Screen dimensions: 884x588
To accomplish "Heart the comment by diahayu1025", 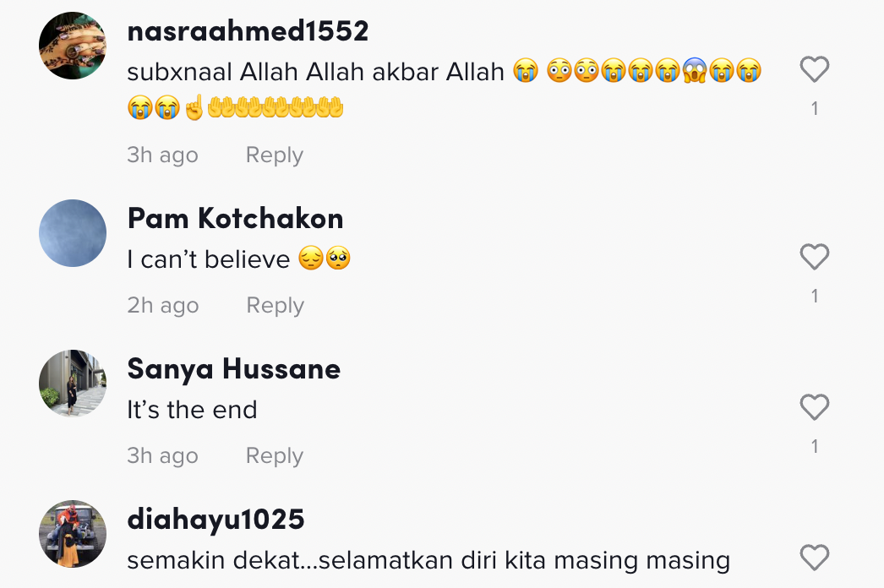I will [x=814, y=558].
